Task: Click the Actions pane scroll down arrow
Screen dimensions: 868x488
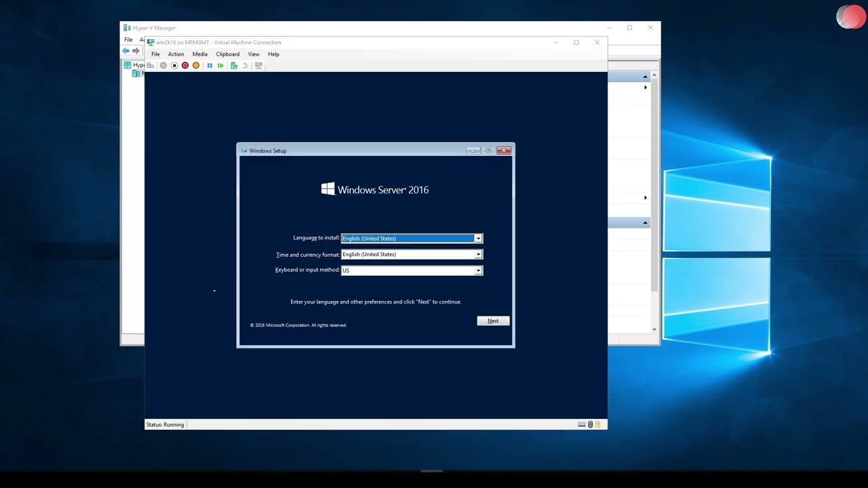Action: pos(654,329)
